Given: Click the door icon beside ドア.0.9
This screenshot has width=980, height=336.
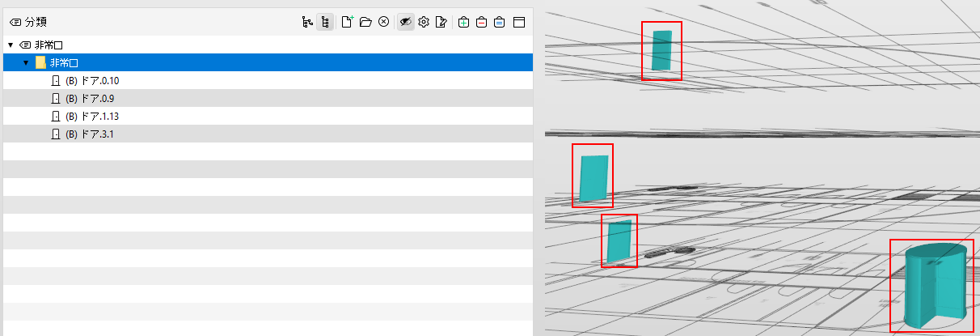Looking at the screenshot, I should pyautogui.click(x=56, y=99).
